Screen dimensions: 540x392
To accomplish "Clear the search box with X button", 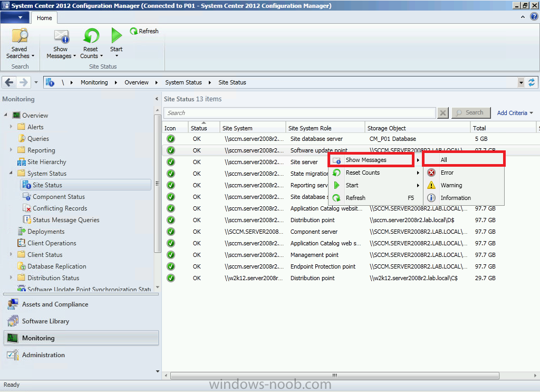I will (443, 113).
